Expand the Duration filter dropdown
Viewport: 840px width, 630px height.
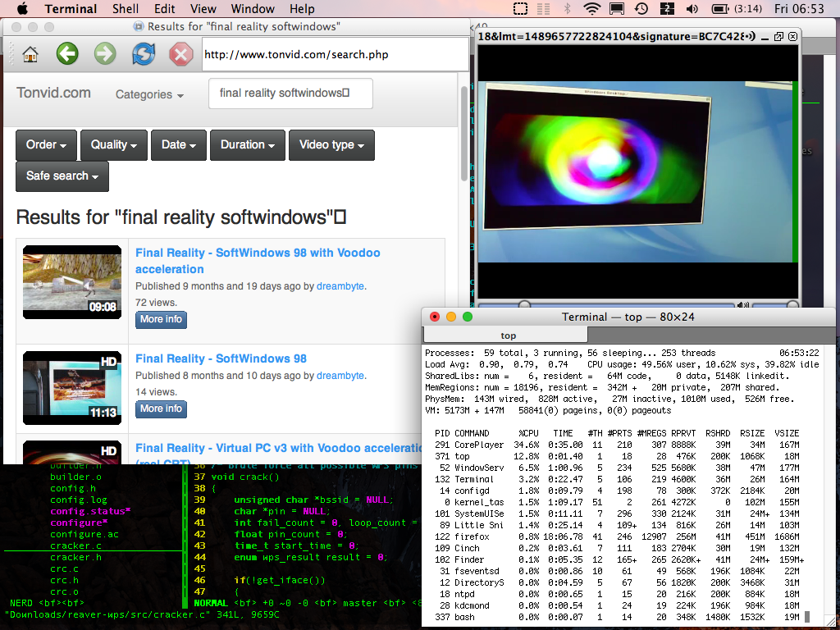247,144
